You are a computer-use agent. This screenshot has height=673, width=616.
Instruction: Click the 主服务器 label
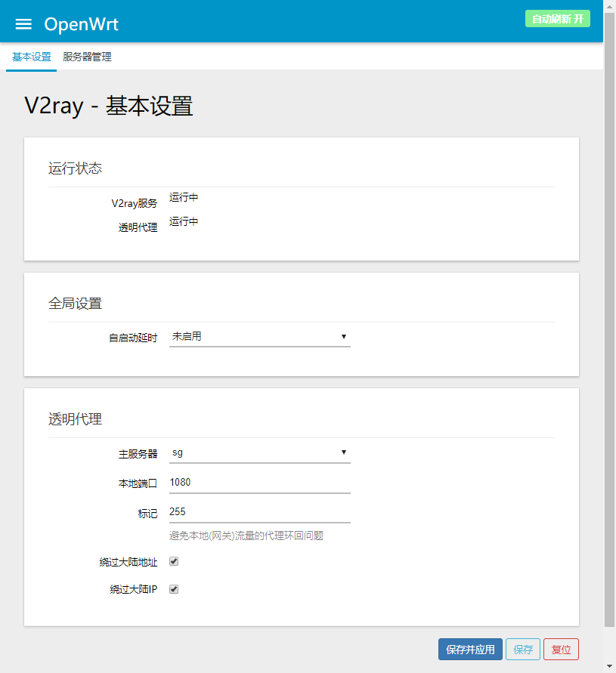pyautogui.click(x=138, y=454)
